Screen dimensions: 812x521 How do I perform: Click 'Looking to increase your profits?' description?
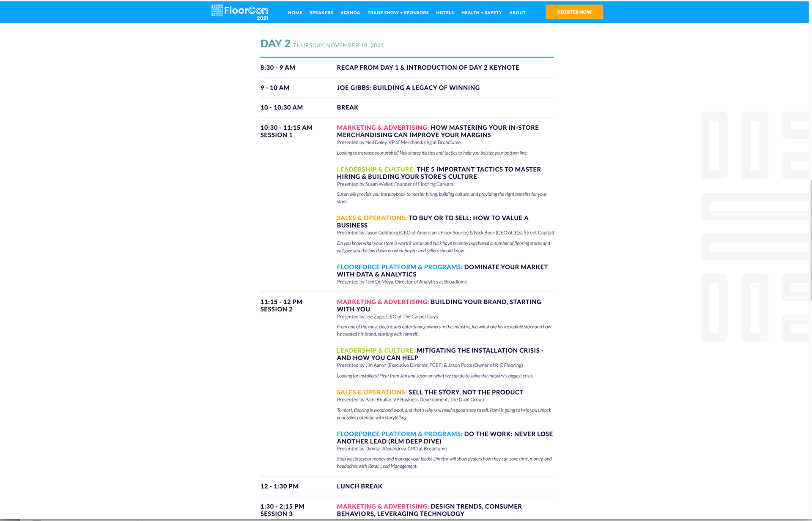[x=432, y=153]
